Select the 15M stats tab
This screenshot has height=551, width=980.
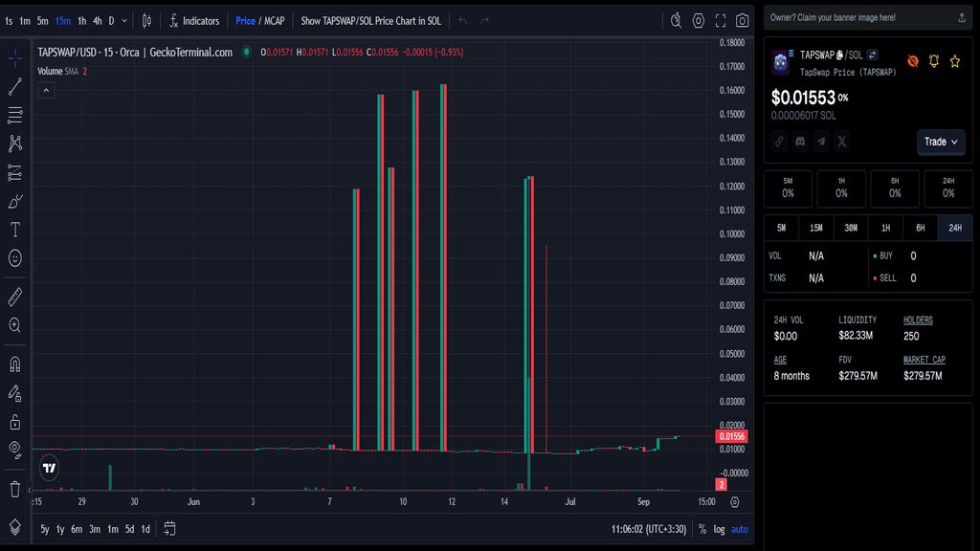(815, 228)
